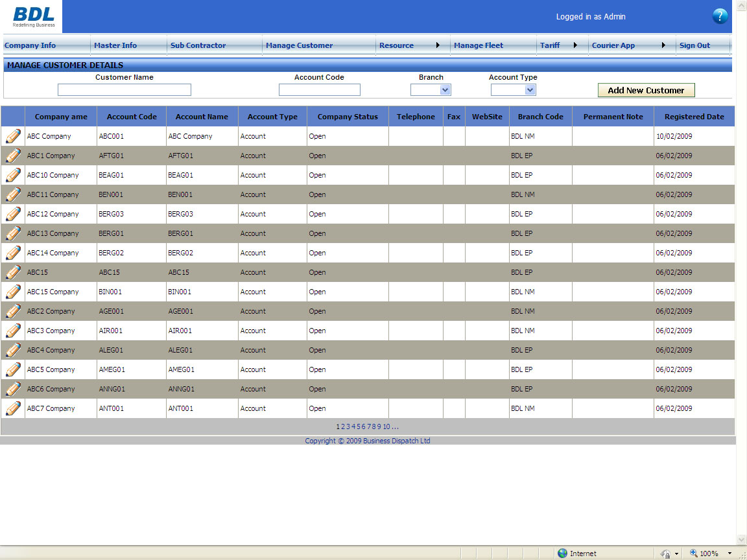Screen dimensions: 747x560
Task: Open the Manage Customer menu
Action: (x=299, y=45)
